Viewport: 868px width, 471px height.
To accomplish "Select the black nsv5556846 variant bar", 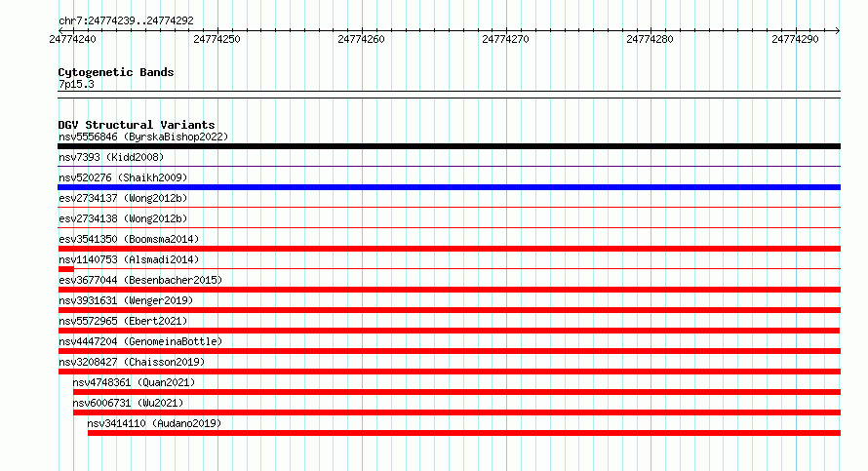I will point(449,146).
